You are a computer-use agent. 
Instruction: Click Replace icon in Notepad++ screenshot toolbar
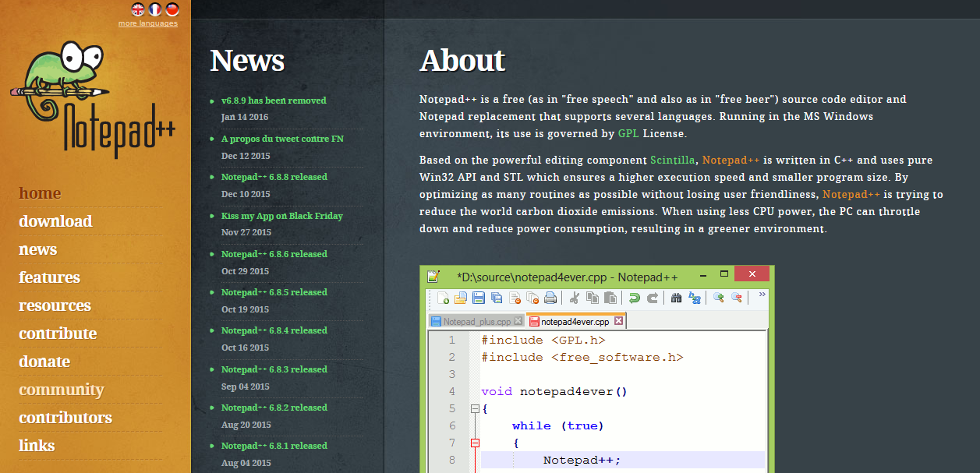(695, 298)
